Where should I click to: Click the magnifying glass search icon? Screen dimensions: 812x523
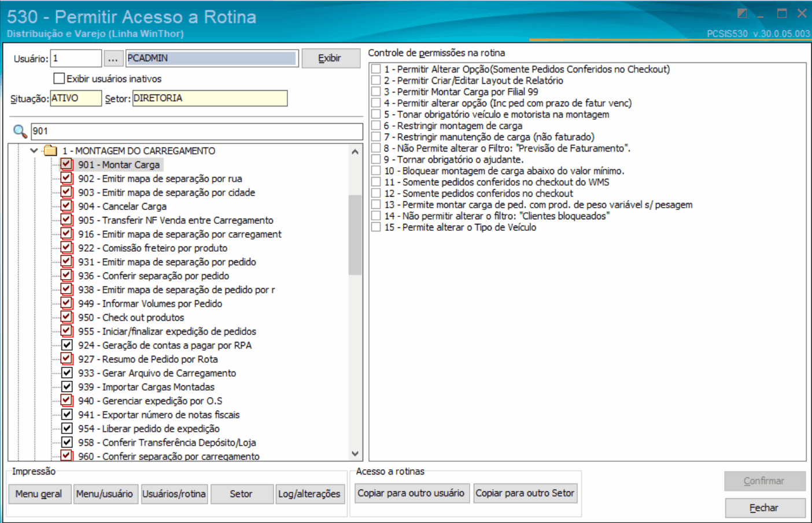(20, 131)
